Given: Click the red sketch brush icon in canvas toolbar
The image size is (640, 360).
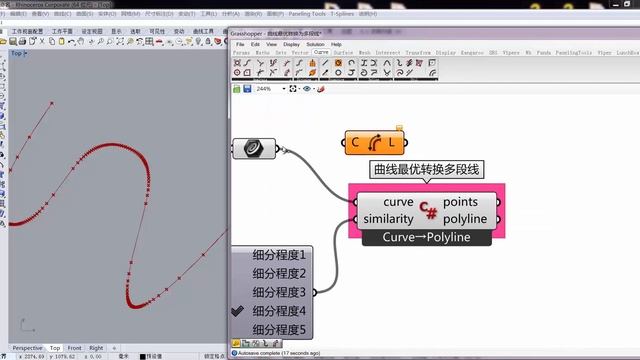Looking at the screenshot, I should (x=321, y=89).
